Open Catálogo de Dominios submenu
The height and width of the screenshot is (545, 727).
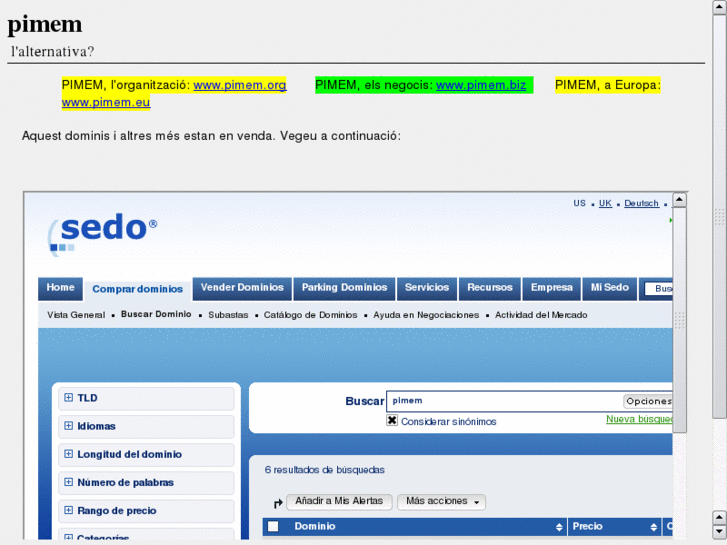[311, 315]
